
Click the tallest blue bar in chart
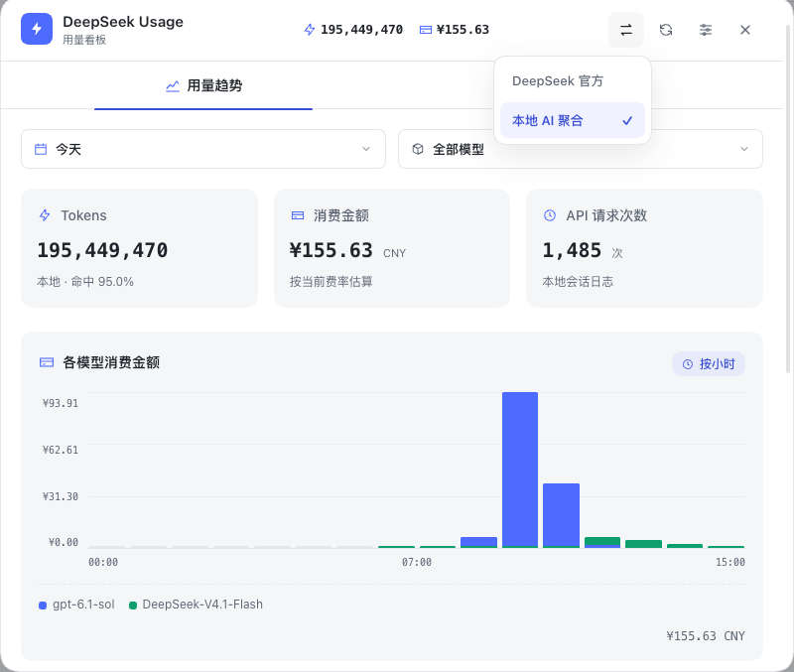pos(520,470)
